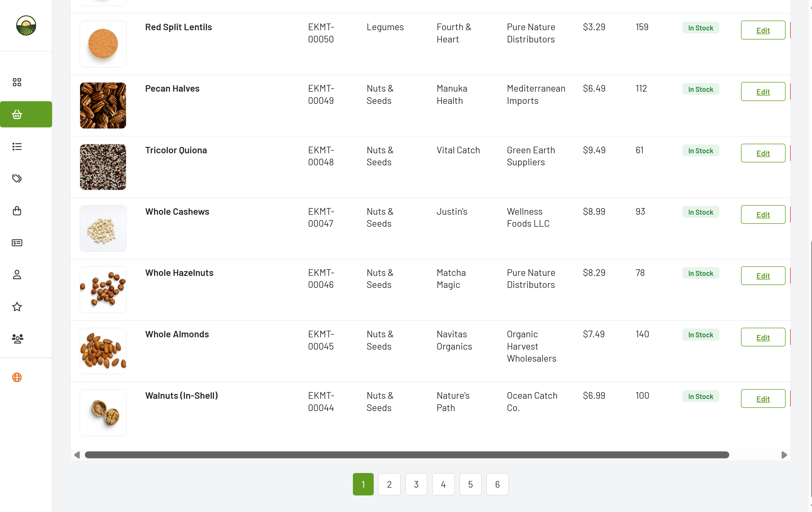This screenshot has height=512, width=812.
Task: Click SKU EKMT-00048
Action: click(321, 156)
